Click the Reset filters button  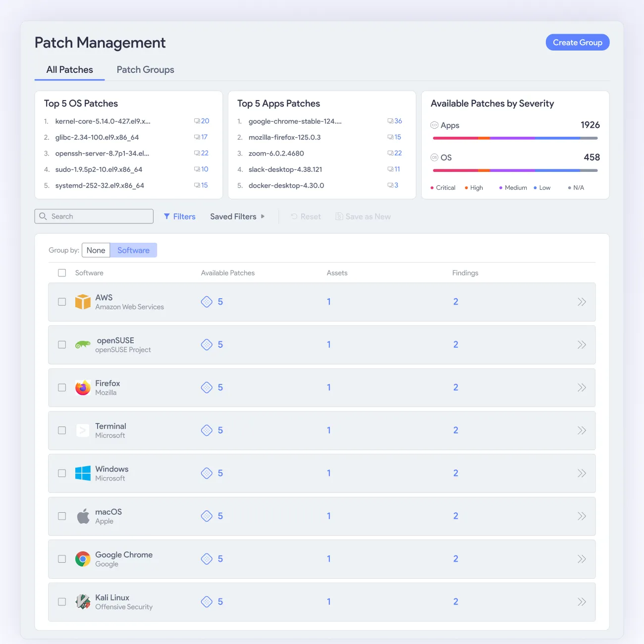tap(306, 216)
